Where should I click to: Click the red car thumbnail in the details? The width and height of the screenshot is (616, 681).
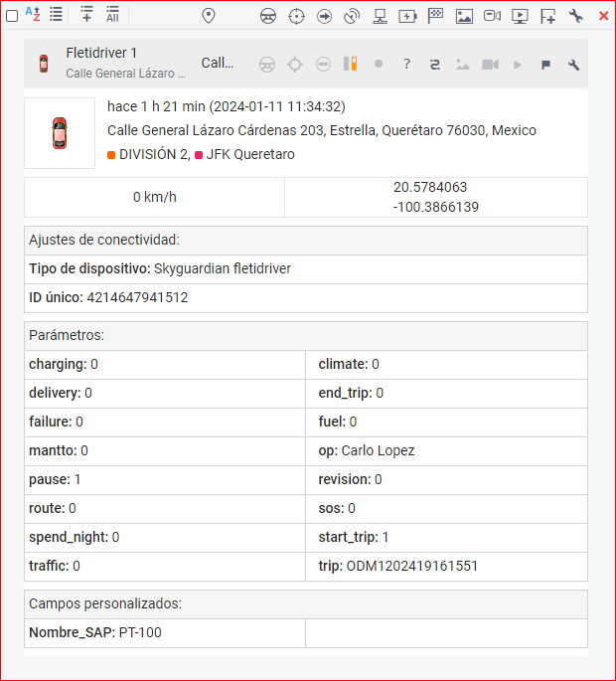point(59,132)
